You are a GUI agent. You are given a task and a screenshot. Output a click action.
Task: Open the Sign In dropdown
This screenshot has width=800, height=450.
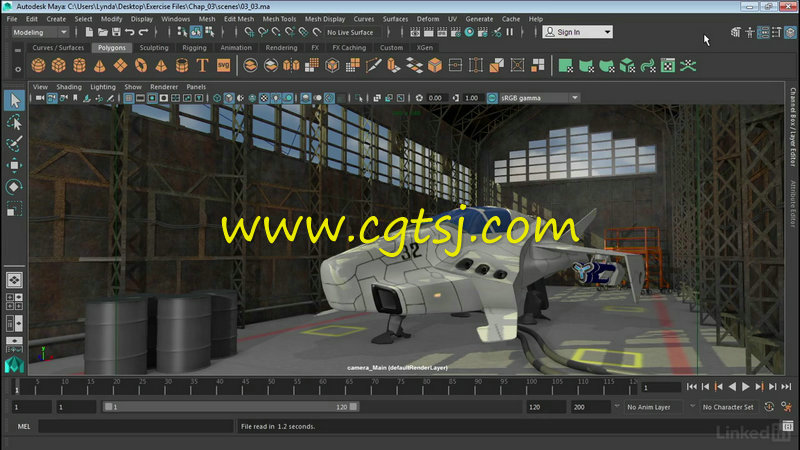pyautogui.click(x=578, y=32)
